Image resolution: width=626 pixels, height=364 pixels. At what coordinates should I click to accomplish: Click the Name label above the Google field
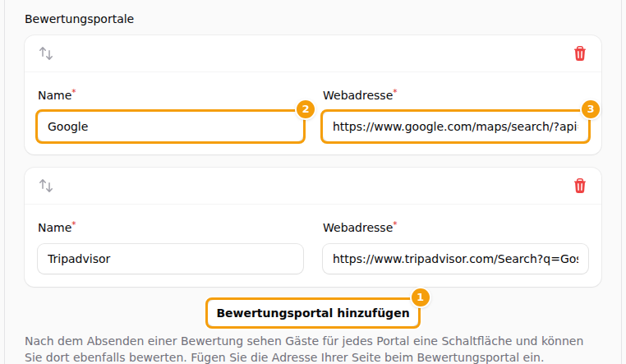click(57, 95)
